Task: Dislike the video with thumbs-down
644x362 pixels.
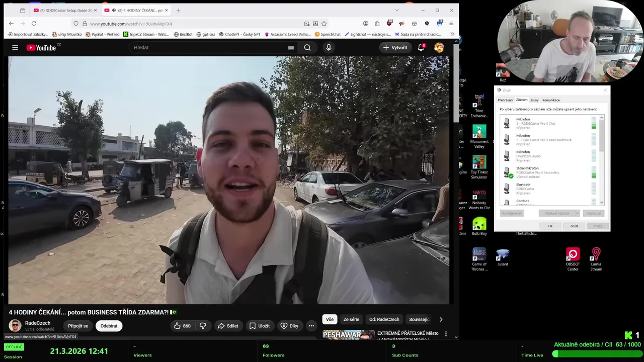Action: point(203,326)
